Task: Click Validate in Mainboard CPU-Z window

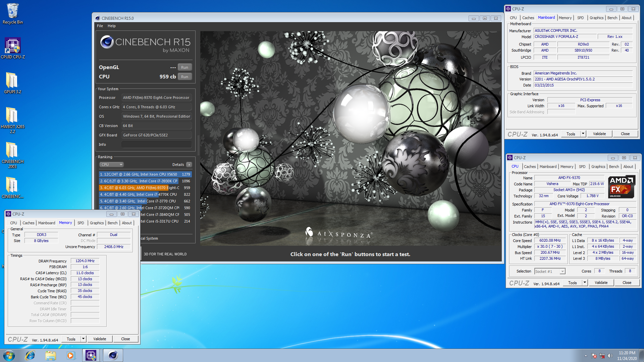Action: [x=599, y=134]
